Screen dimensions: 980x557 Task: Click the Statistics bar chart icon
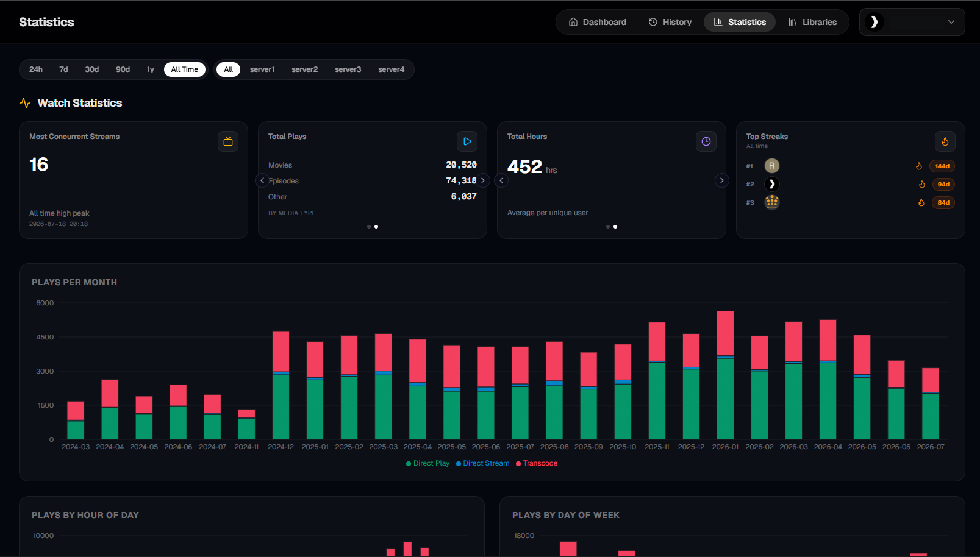[x=718, y=22]
